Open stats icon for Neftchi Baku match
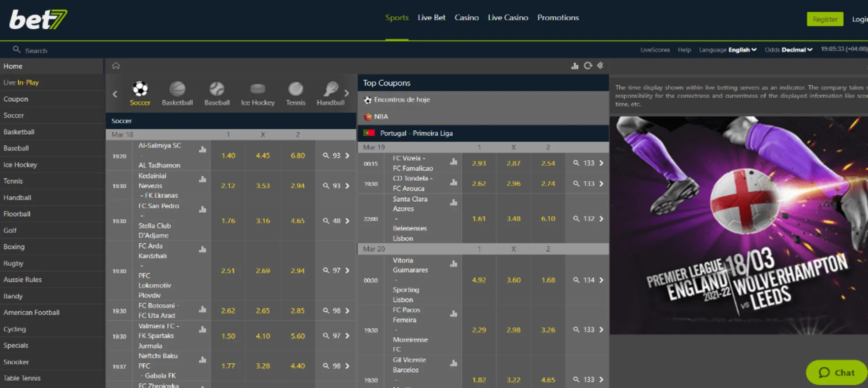This screenshot has width=868, height=388. tap(203, 360)
